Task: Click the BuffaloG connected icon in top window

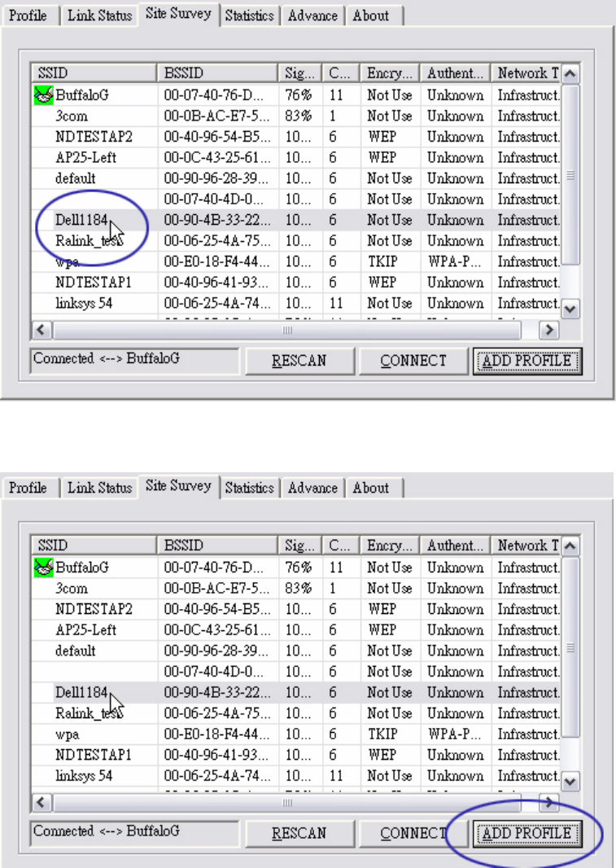Action: [43, 95]
